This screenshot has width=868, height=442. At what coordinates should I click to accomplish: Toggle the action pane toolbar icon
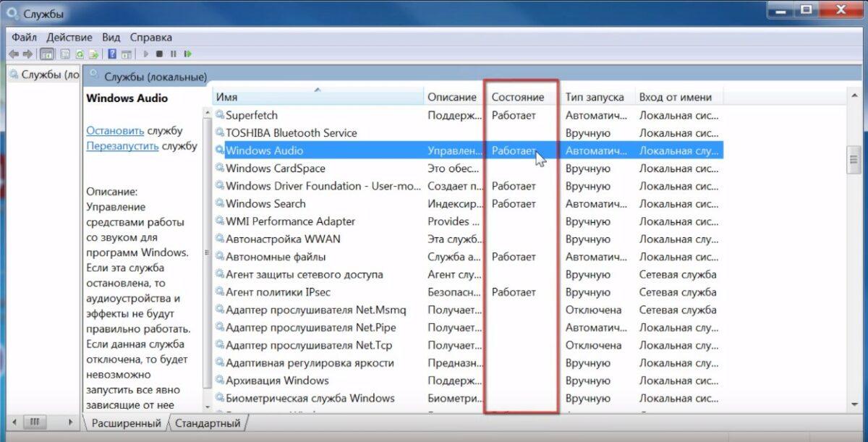tap(127, 54)
